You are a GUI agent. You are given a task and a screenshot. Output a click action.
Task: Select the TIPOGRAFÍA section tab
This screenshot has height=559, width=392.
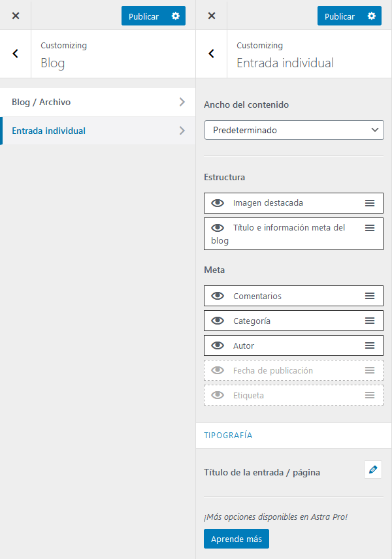(x=228, y=435)
